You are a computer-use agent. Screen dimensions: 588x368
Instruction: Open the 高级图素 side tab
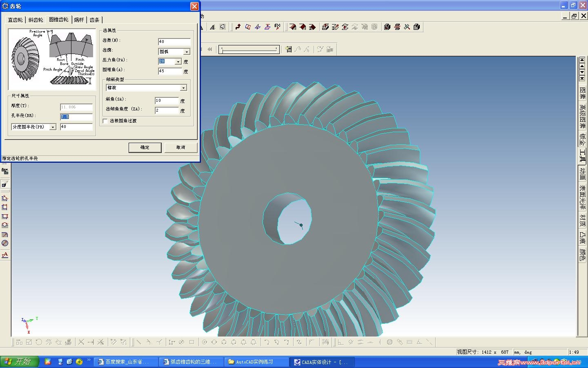pyautogui.click(x=582, y=116)
